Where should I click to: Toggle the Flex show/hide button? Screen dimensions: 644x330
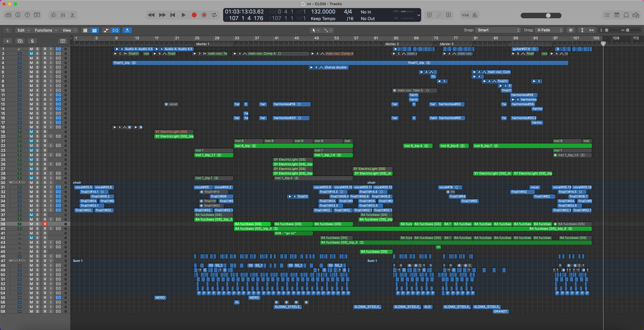pyautogui.click(x=115, y=30)
